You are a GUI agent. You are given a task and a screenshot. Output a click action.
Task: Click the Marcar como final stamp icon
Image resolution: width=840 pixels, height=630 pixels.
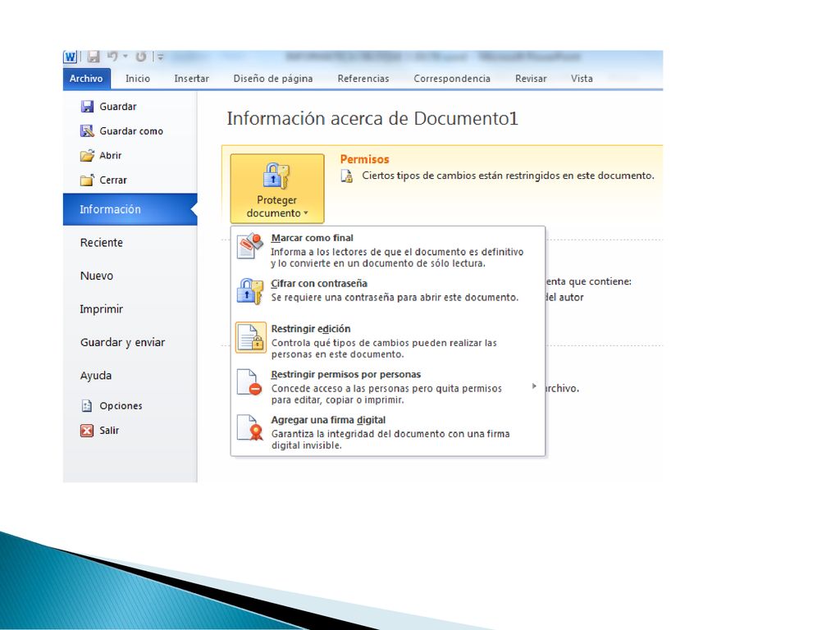(x=250, y=246)
